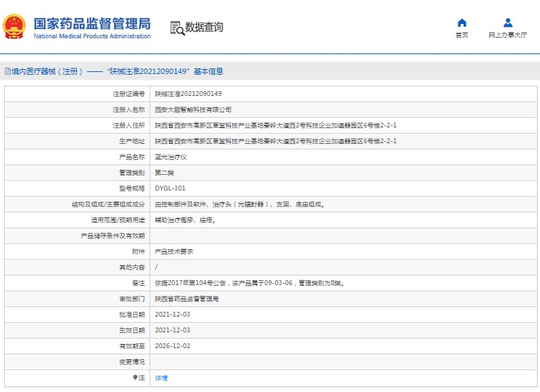This screenshot has height=392, width=540.
Task: Click the 产品储存条件及有效期 label
Action: (113, 236)
